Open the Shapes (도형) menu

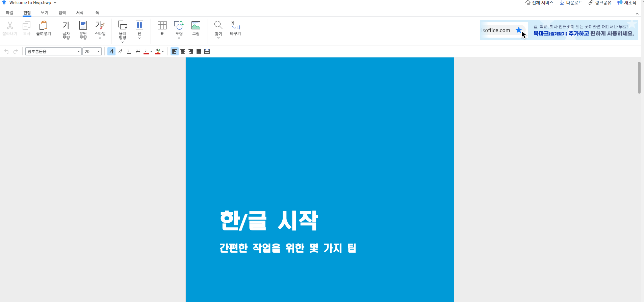179,30
